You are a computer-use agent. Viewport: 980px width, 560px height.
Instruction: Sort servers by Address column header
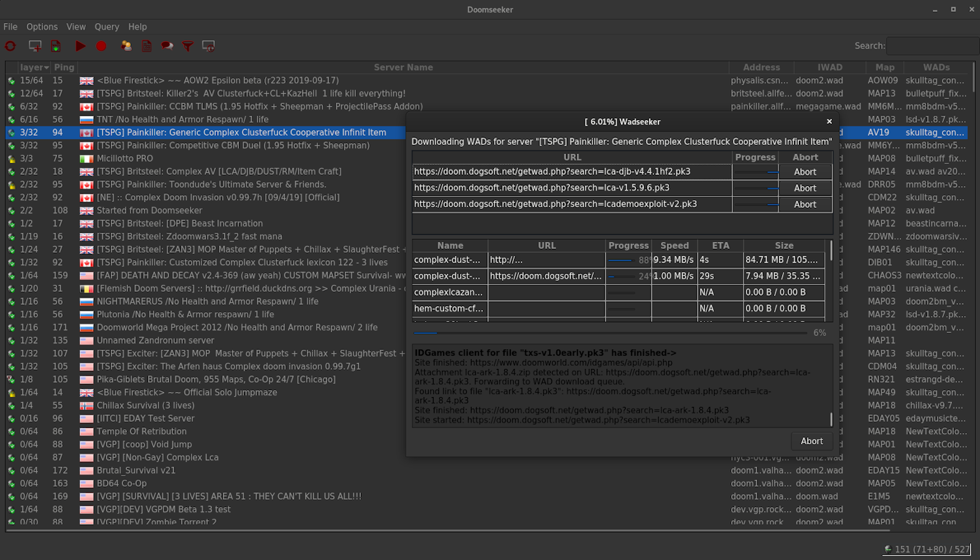click(761, 67)
